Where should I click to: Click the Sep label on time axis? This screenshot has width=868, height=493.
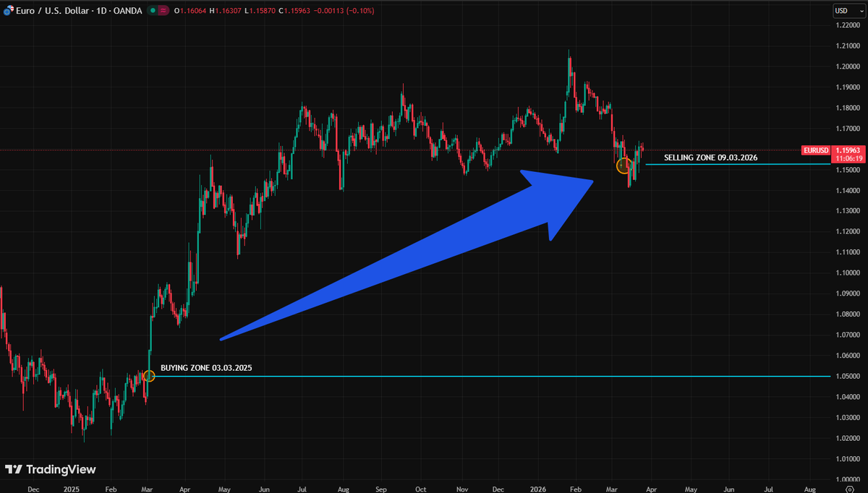pos(382,489)
